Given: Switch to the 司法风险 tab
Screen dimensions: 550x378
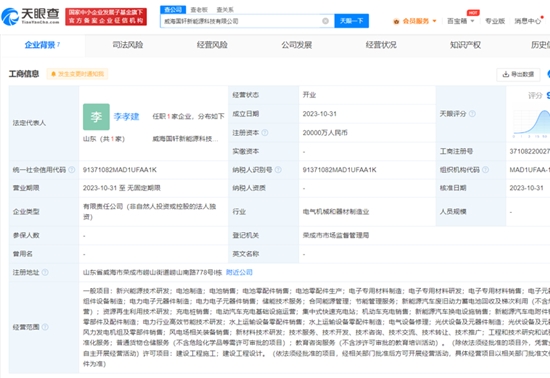Looking at the screenshot, I should [x=128, y=45].
